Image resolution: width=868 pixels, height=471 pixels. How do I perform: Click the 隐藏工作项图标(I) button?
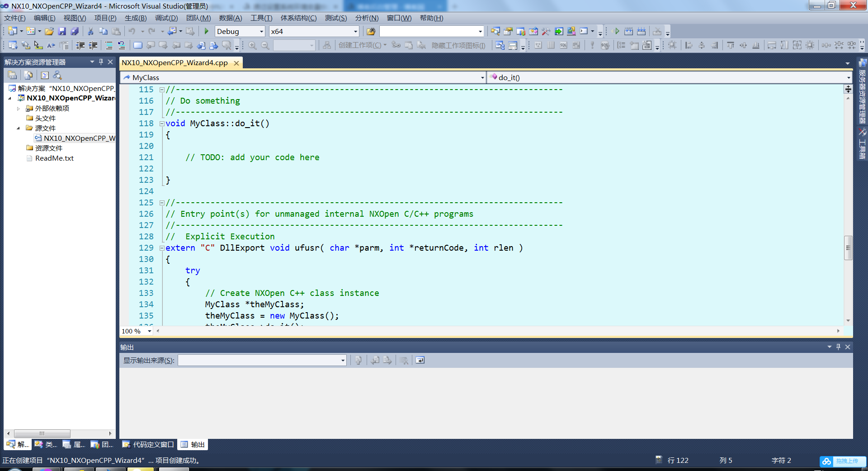[458, 45]
